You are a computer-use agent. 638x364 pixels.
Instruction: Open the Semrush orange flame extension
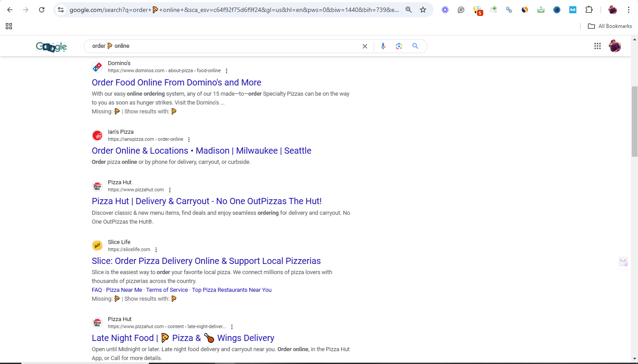click(x=525, y=10)
